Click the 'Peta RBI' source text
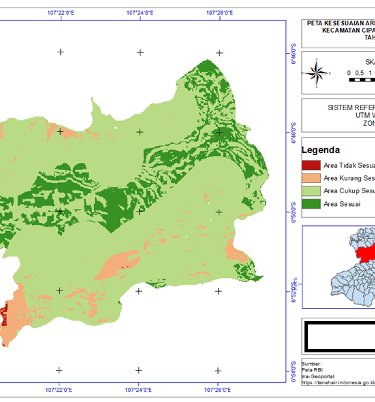The height and width of the screenshot is (402, 375). tap(312, 370)
